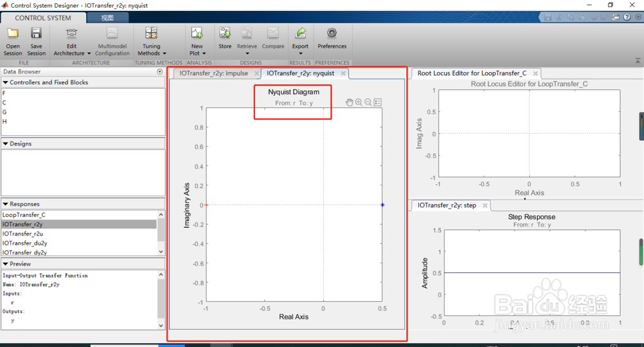Image resolution: width=644 pixels, height=347 pixels.
Task: Click the Export icon
Action: click(300, 33)
